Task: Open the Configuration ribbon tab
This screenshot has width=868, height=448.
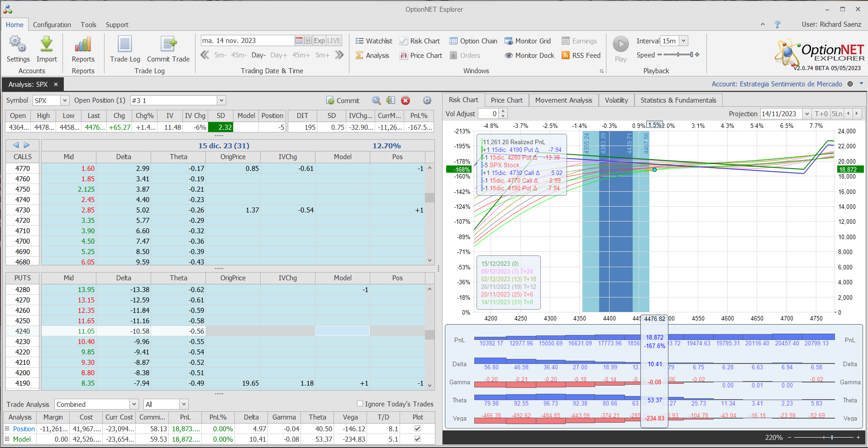Action: click(x=52, y=25)
